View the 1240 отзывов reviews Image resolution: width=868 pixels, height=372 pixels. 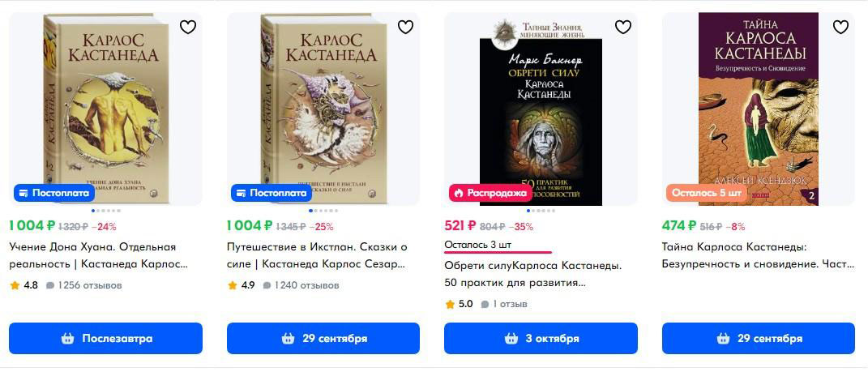[301, 285]
